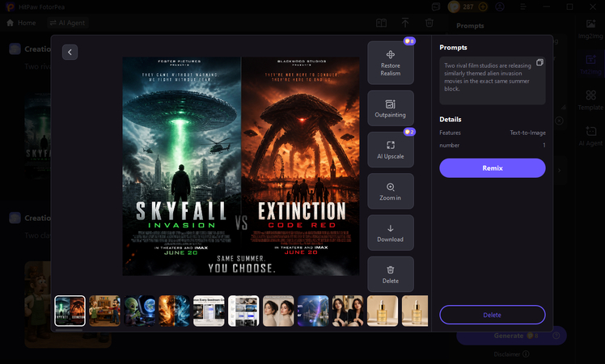
Task: Copy the prompt text with copy icon
Action: tap(539, 62)
